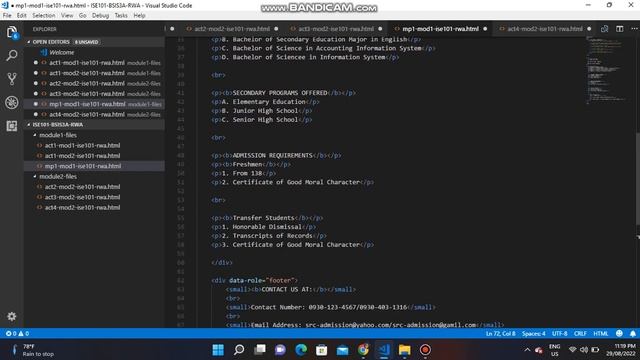Switch to the act3-mod2-ise101-rwa.html tab
640x360 pixels.
pyautogui.click(x=336, y=29)
